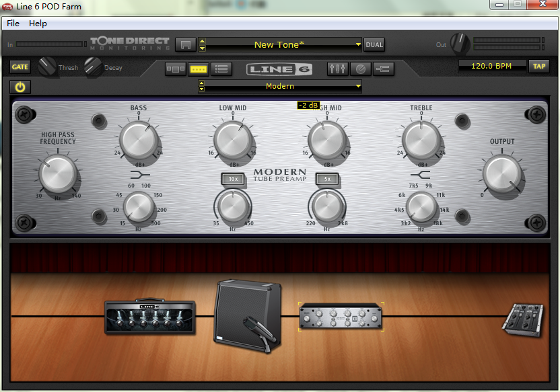Close the POD Farm window

click(x=542, y=4)
